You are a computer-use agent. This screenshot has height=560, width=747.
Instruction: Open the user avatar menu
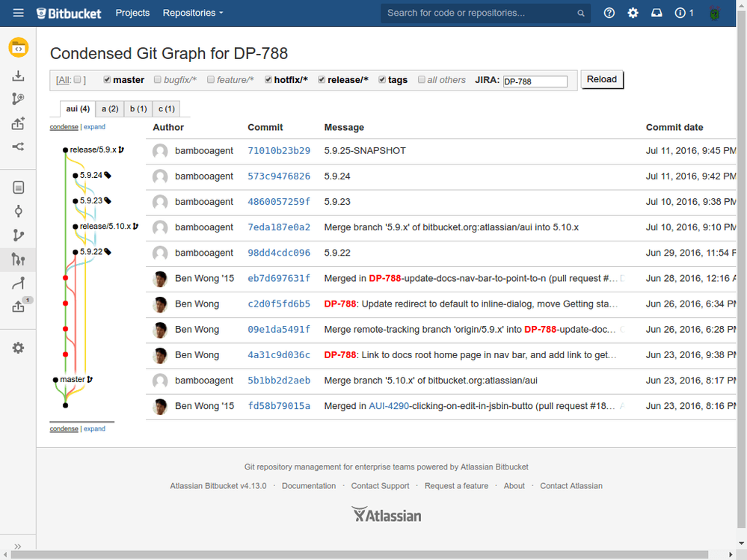pos(714,13)
